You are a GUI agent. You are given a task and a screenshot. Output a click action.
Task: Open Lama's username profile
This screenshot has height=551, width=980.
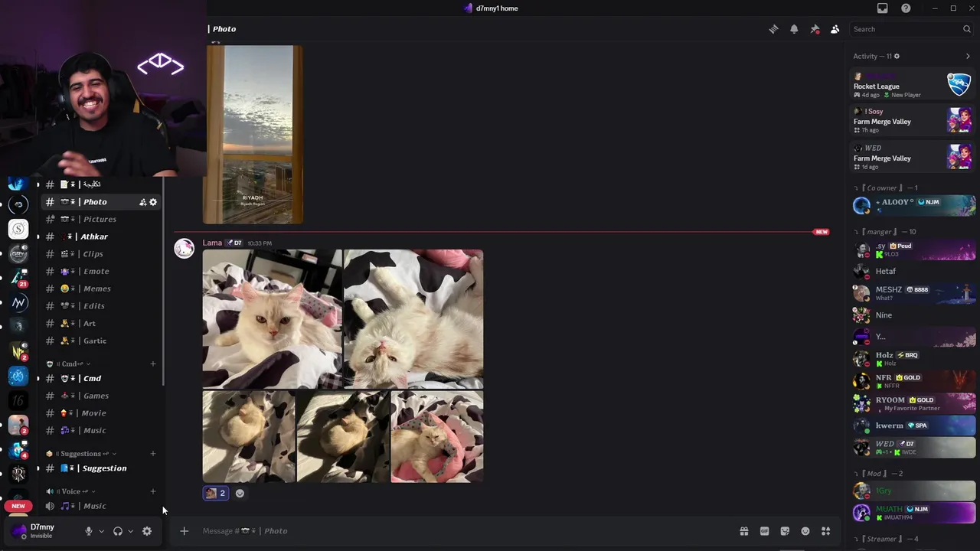tap(212, 243)
